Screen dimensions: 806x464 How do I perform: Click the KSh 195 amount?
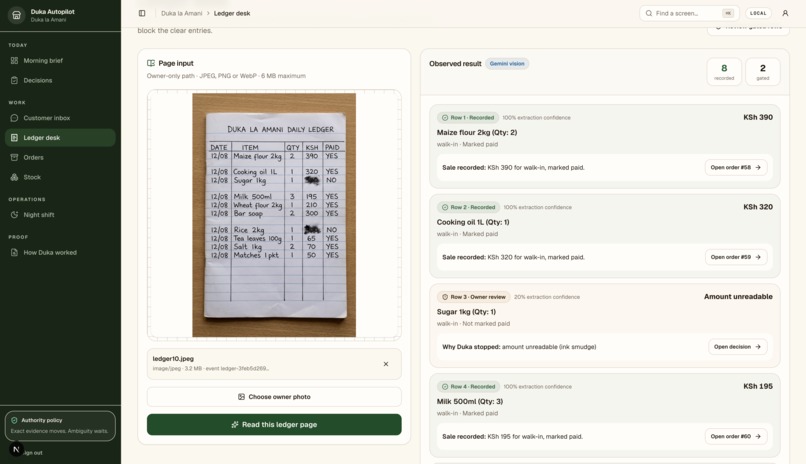[758, 386]
